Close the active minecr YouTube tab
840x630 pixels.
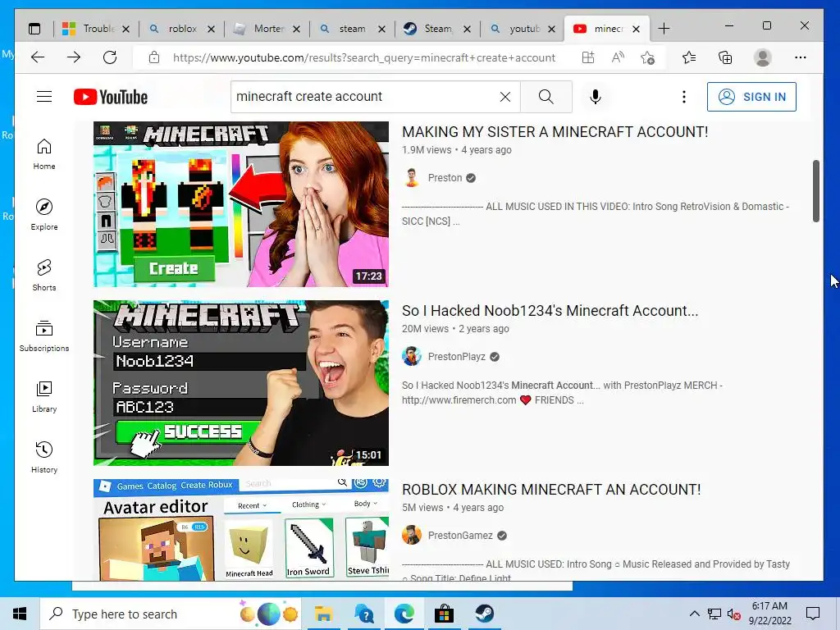(x=636, y=29)
